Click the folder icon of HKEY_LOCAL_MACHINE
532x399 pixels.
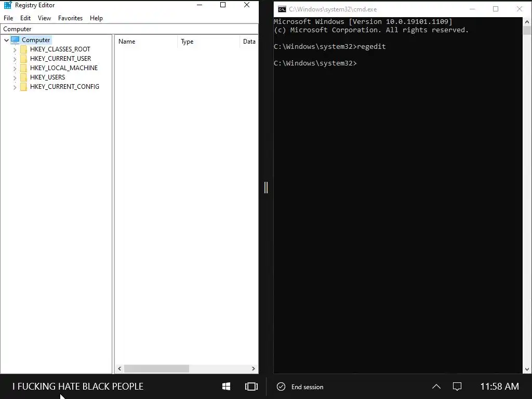coord(23,68)
